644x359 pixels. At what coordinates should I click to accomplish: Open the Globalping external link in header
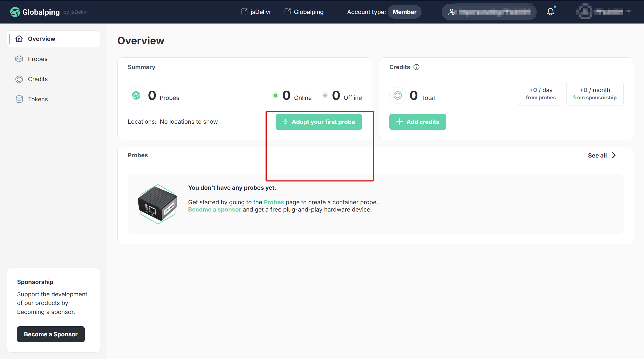point(304,12)
